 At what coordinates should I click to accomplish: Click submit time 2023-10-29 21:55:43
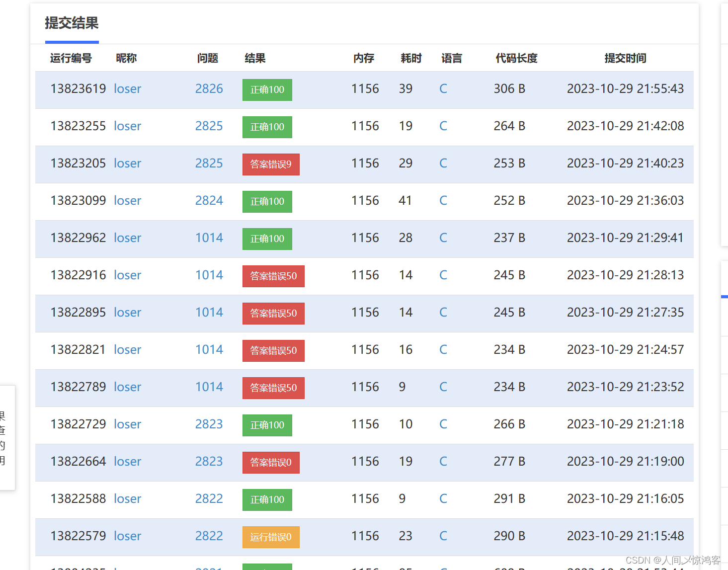coord(625,89)
